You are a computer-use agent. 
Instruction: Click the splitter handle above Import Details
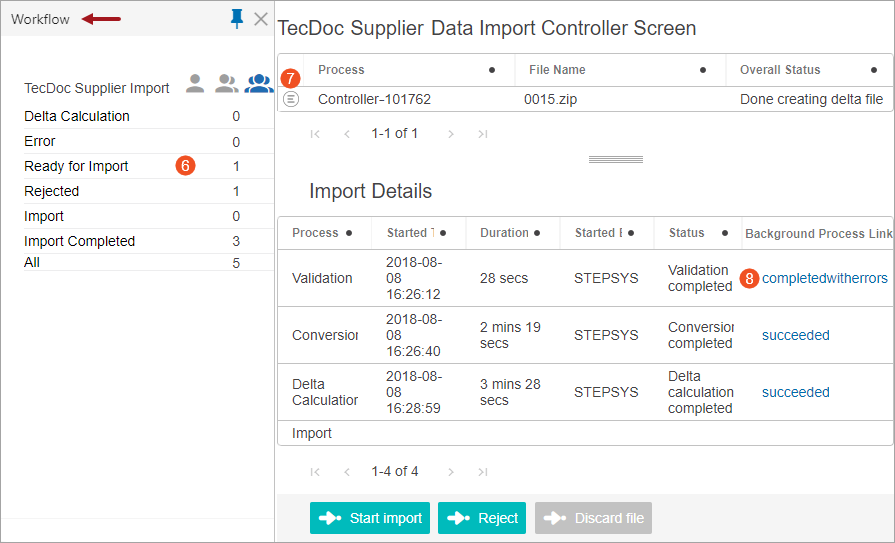[x=616, y=159]
